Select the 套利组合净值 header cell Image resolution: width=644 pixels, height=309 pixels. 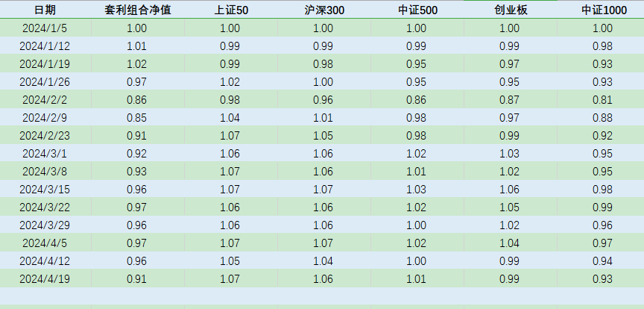pos(137,10)
